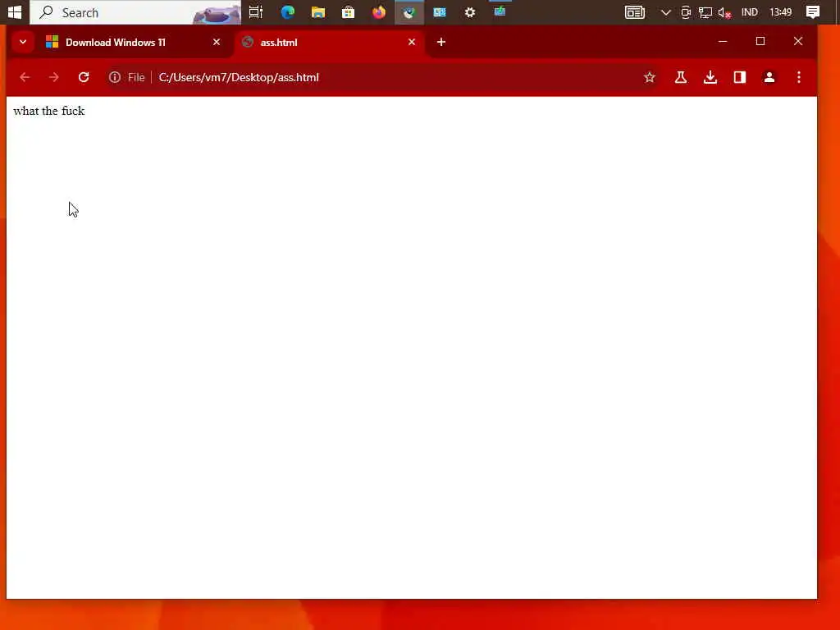Open the Chrome Labs flask icon

point(680,77)
